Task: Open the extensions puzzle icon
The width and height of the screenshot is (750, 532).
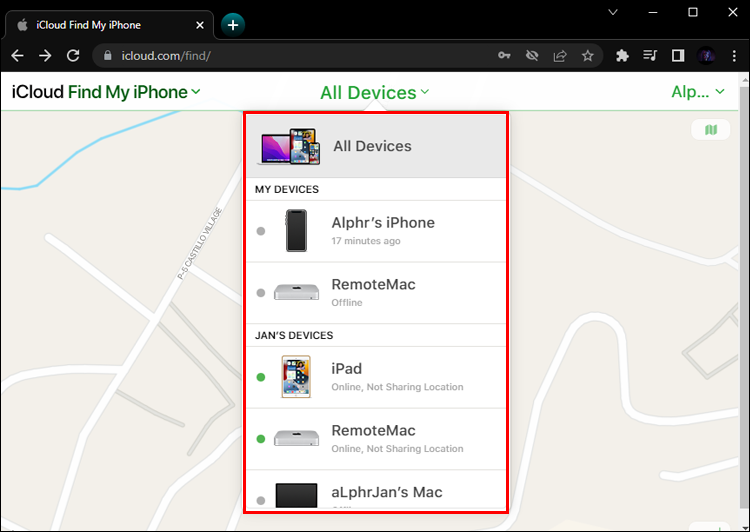Action: [x=622, y=55]
